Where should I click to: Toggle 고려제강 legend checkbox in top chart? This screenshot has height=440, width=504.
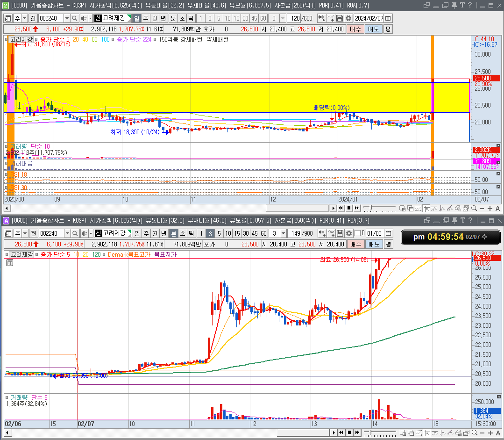(x=7, y=40)
